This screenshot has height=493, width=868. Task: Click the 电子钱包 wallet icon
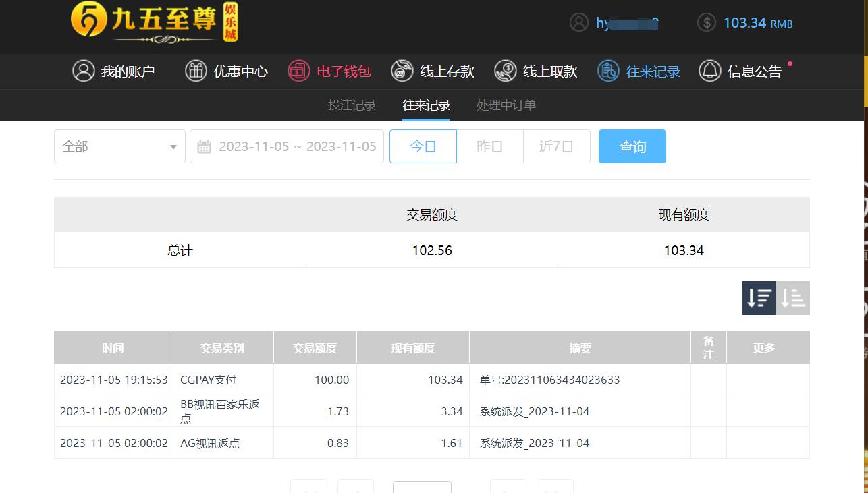[x=299, y=71]
